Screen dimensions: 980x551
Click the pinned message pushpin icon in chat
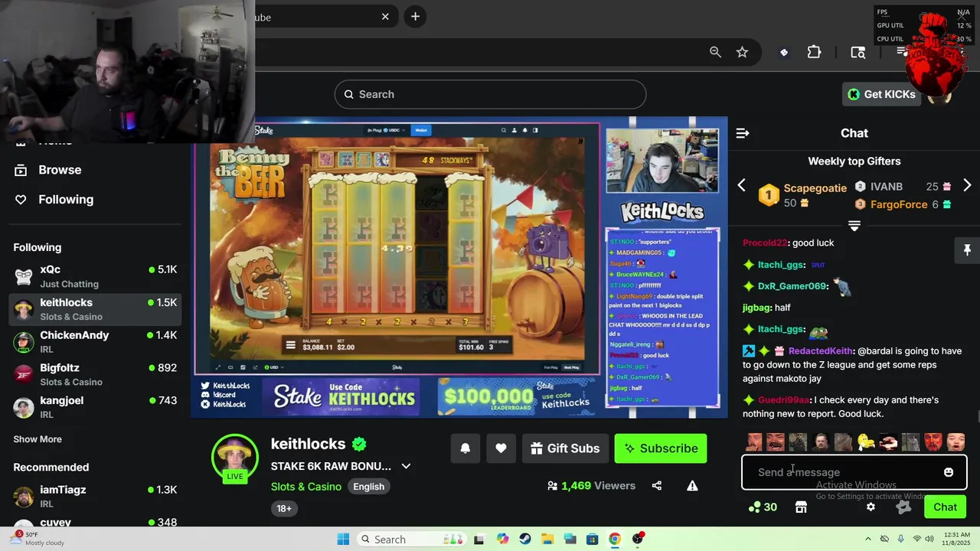pos(967,250)
